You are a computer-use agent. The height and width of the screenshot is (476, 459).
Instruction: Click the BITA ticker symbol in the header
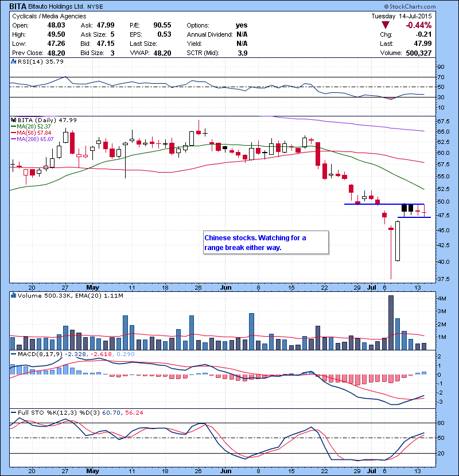click(18, 6)
